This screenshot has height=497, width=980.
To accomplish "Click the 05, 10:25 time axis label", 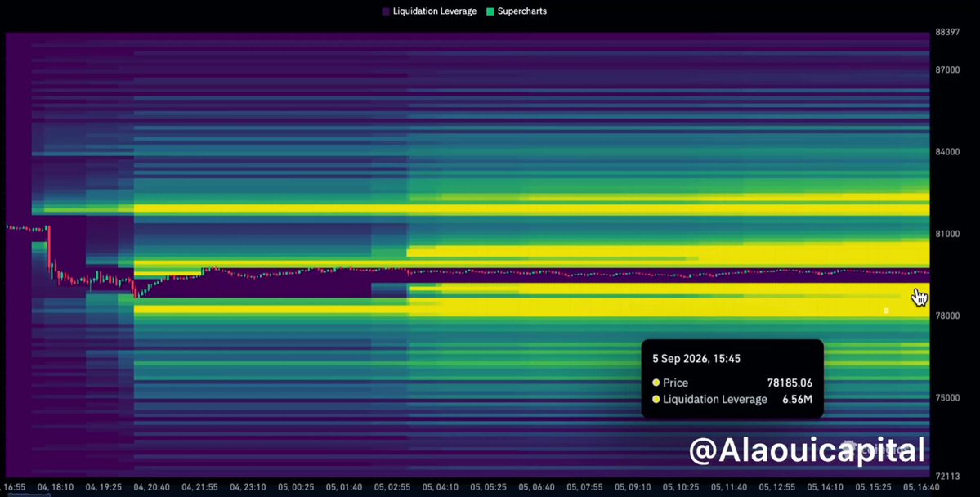I will (681, 487).
